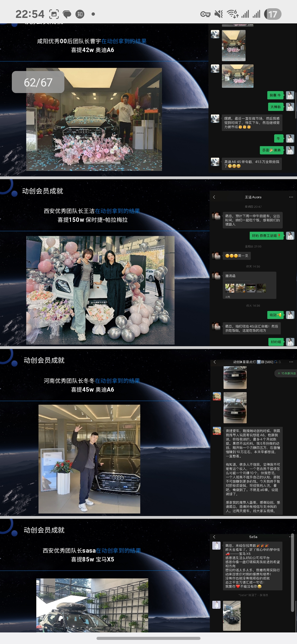This screenshot has width=297, height=644.
Task: Tap the 知 notification icon in status bar
Action: [80, 14]
